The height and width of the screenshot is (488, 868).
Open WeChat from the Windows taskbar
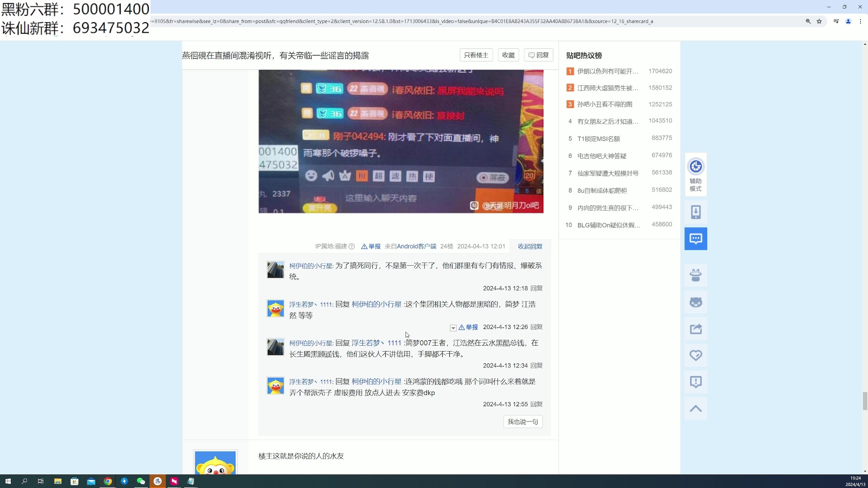coord(141,481)
